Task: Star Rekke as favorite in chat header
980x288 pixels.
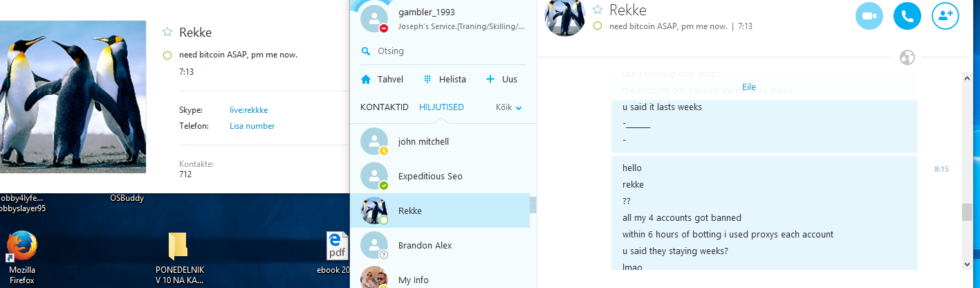Action: [598, 10]
